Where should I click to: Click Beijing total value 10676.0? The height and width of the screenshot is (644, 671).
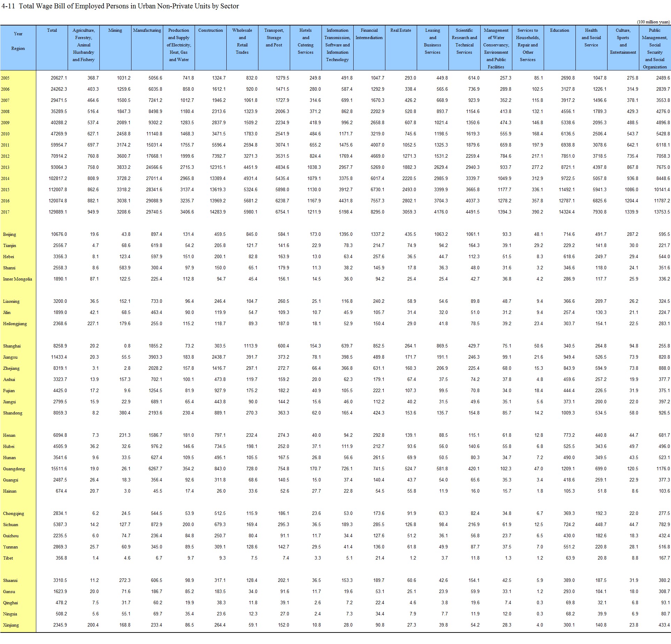point(59,234)
